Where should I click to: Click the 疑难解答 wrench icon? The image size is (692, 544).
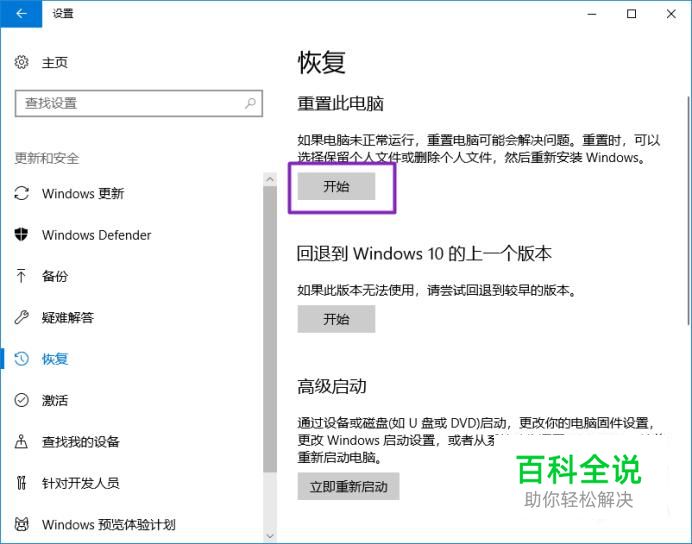tap(21, 317)
